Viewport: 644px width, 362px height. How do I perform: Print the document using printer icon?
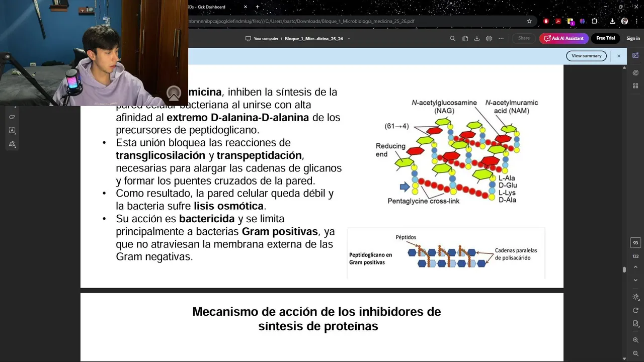(x=489, y=38)
